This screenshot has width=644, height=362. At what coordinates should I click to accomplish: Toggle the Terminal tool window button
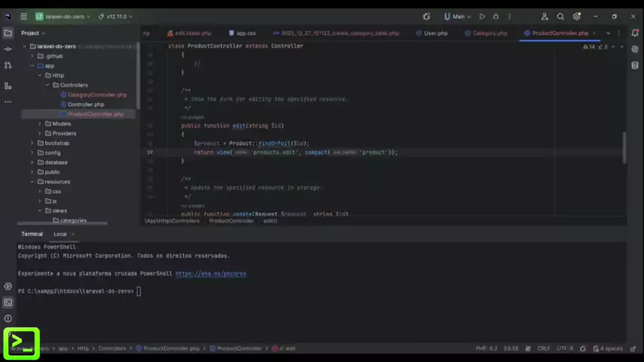pos(8,302)
